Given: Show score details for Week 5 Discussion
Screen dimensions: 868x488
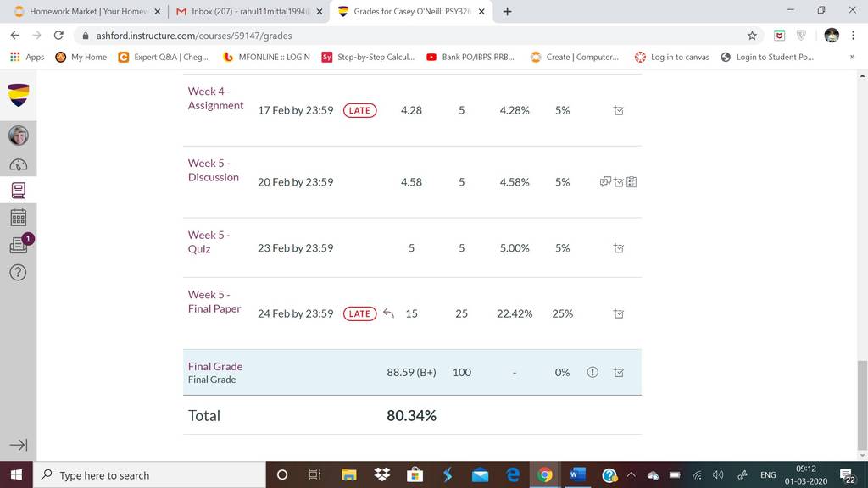Looking at the screenshot, I should click(619, 181).
